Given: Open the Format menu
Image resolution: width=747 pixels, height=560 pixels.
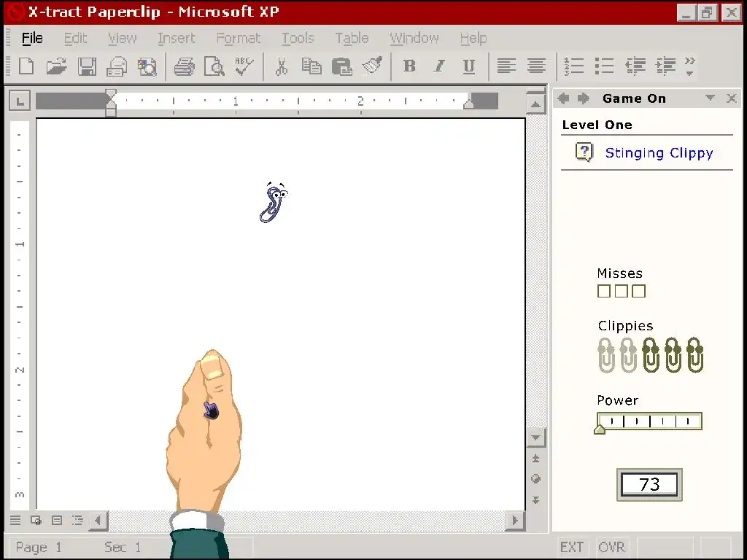Looking at the screenshot, I should pos(239,38).
